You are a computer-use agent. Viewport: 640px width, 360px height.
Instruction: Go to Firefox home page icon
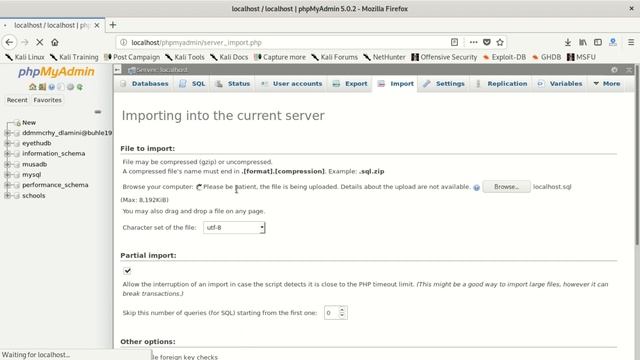tap(55, 42)
